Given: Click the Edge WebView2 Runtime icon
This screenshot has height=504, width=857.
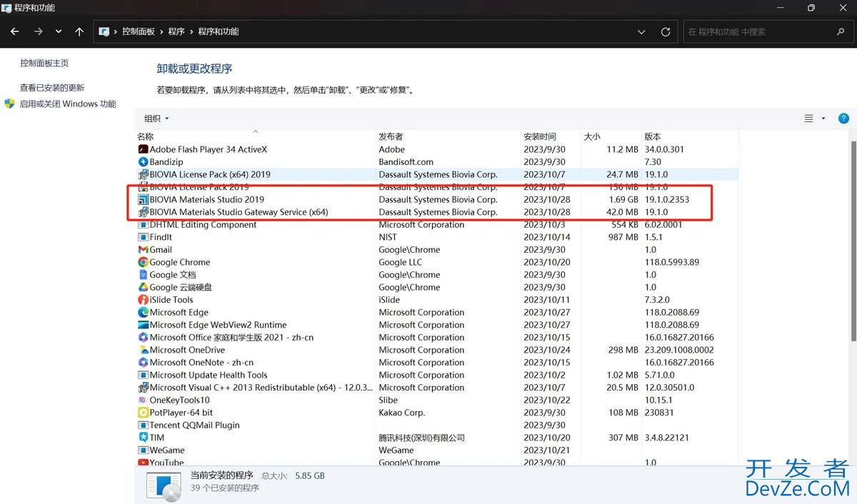Looking at the screenshot, I should point(143,325).
